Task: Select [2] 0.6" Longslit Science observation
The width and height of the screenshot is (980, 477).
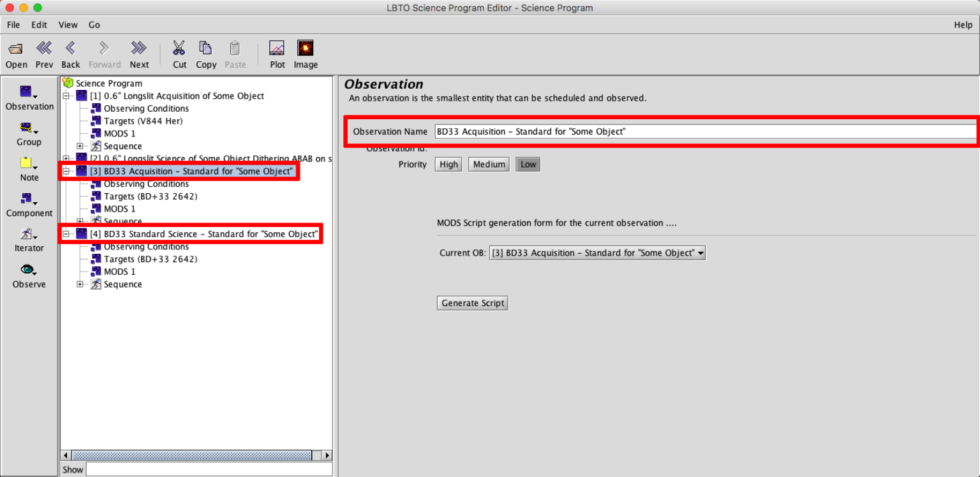Action: 204,158
